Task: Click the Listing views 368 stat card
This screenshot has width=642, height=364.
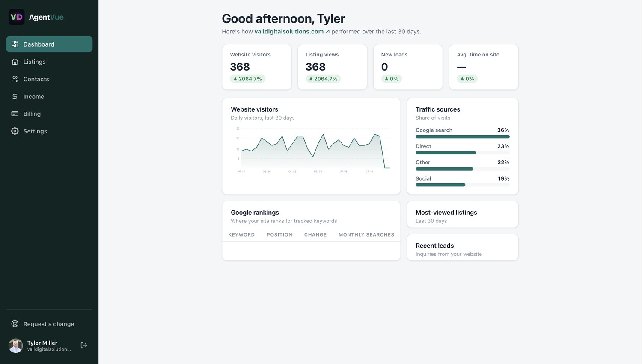Action: click(333, 67)
